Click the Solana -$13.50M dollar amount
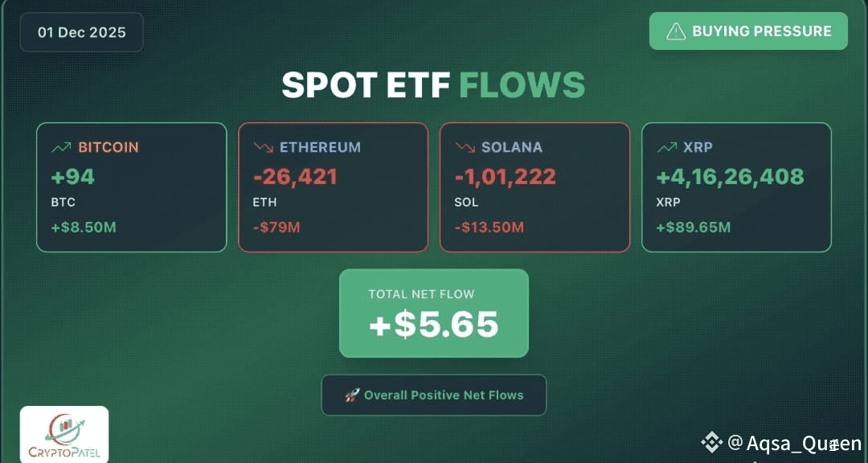The height and width of the screenshot is (463, 868). point(489,227)
